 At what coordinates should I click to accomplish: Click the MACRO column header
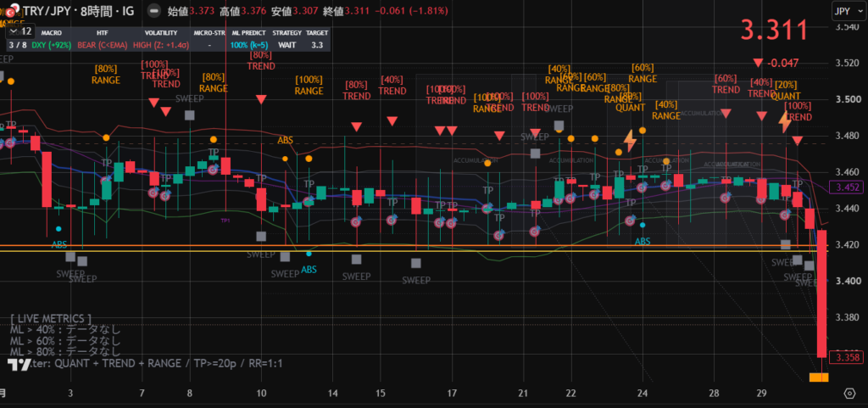[x=52, y=33]
